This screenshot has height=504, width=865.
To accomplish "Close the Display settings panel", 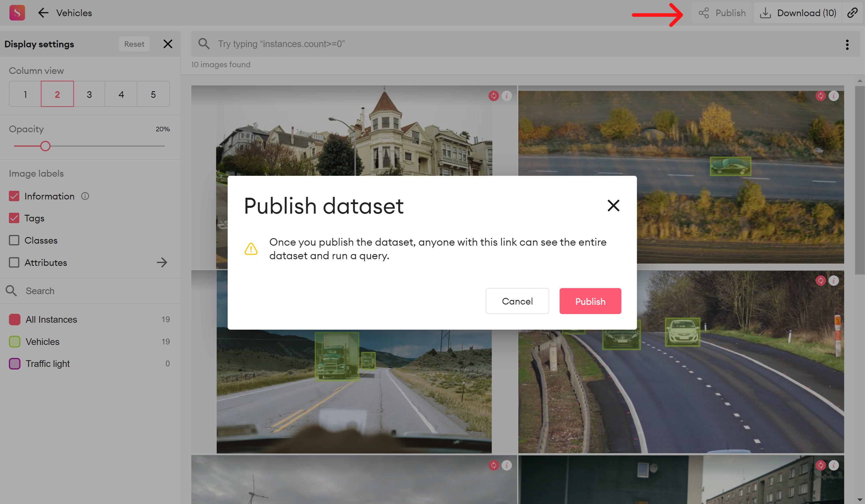I will point(168,44).
